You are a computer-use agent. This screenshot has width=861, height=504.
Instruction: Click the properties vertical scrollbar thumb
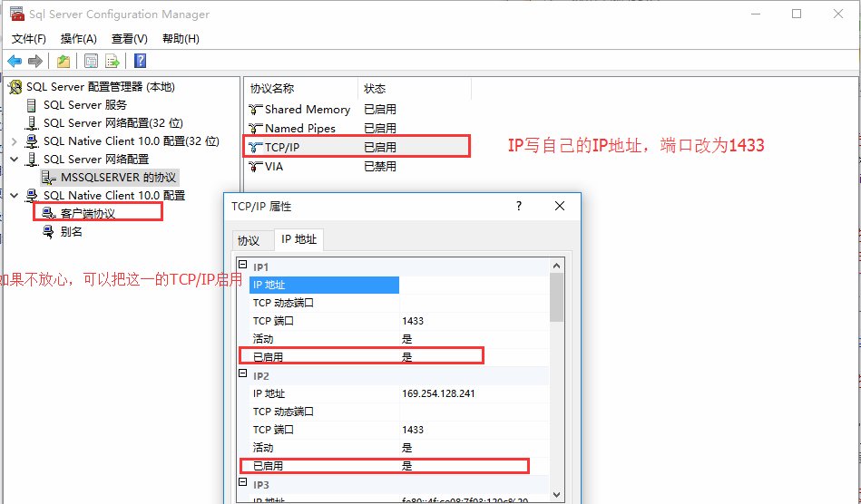tap(556, 297)
